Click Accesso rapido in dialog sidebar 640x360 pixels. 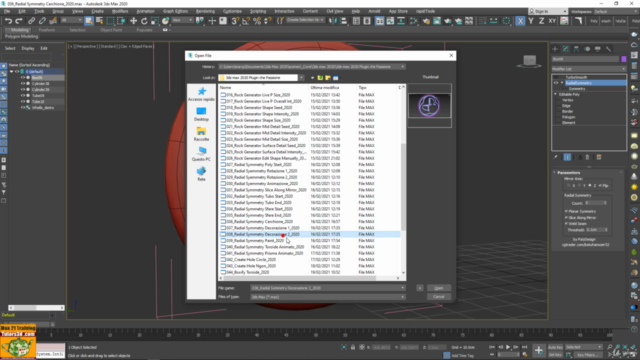pyautogui.click(x=201, y=94)
